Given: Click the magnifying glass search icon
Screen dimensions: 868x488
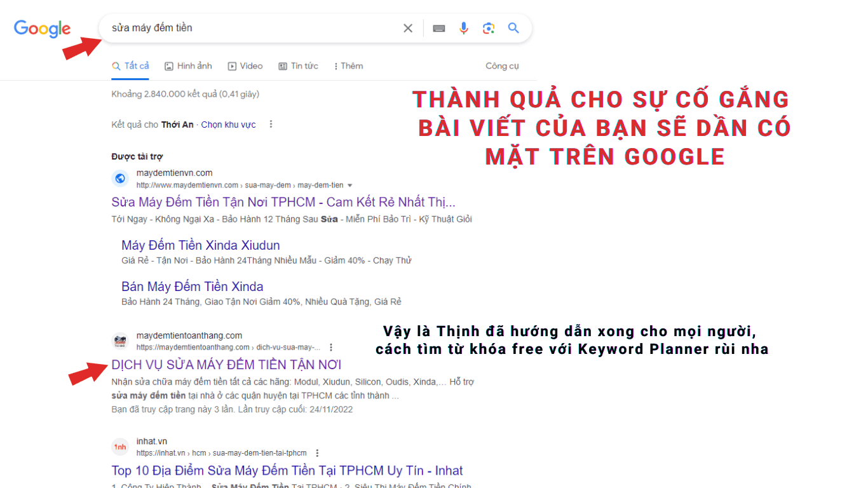Looking at the screenshot, I should tap(513, 28).
